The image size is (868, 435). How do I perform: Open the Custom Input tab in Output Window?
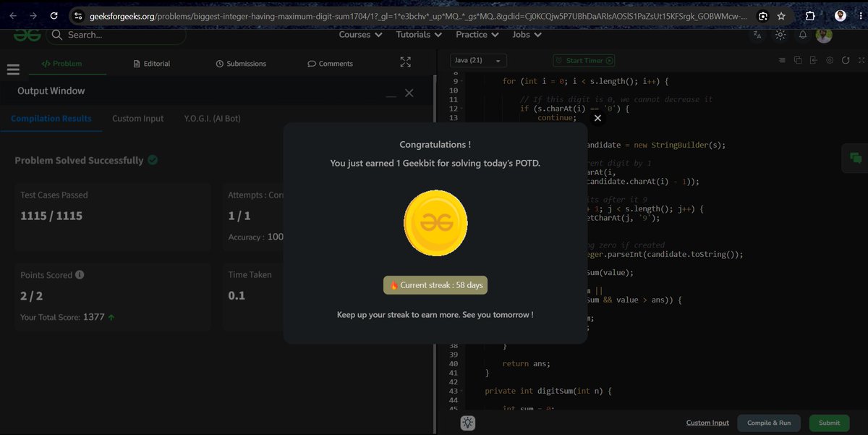tap(137, 119)
